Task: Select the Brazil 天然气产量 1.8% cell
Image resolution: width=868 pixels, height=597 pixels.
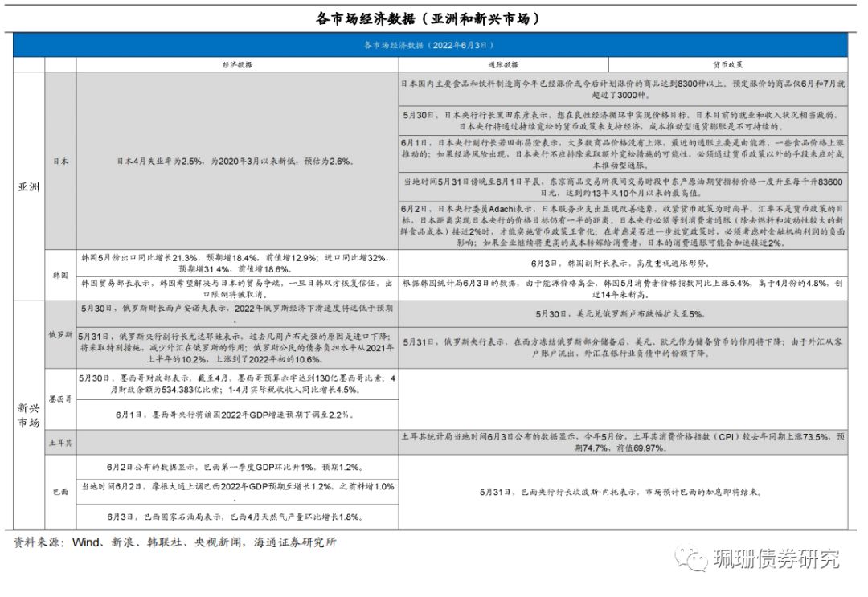Action: coord(237,517)
